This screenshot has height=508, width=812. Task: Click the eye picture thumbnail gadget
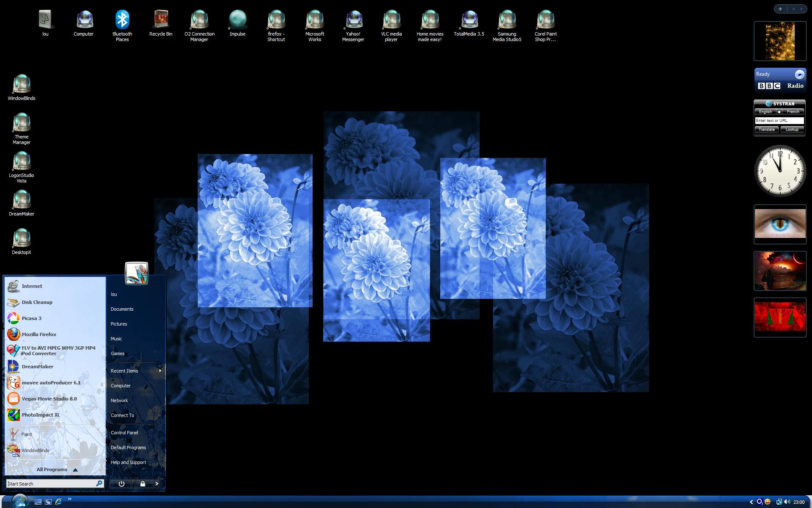pos(780,224)
